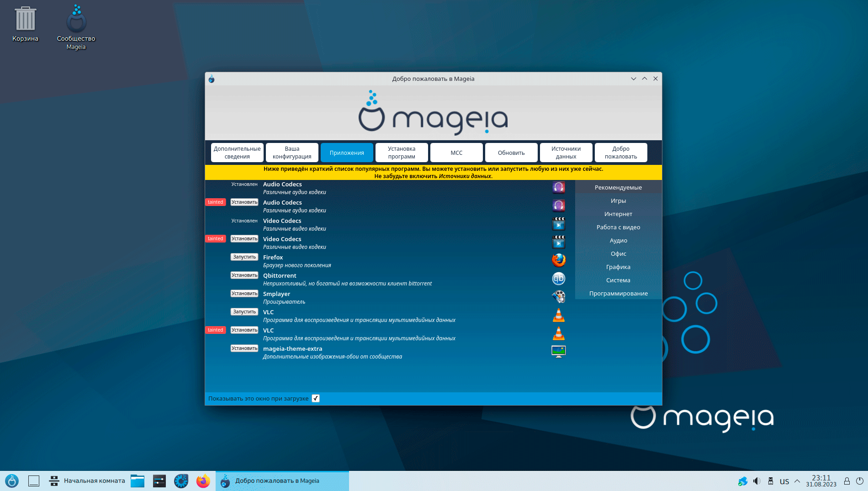This screenshot has width=868, height=491.
Task: Click Запустить for VLC
Action: (244, 311)
